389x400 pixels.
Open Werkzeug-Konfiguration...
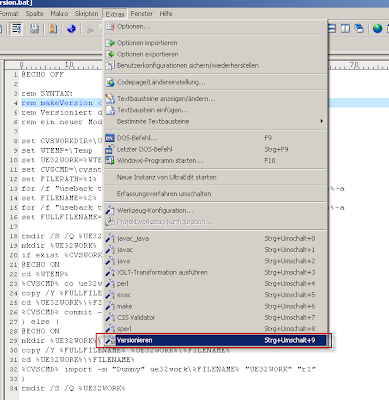click(216, 210)
